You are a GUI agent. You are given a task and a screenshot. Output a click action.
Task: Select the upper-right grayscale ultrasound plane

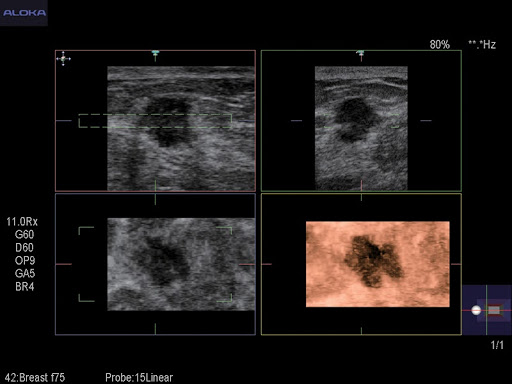361,128
